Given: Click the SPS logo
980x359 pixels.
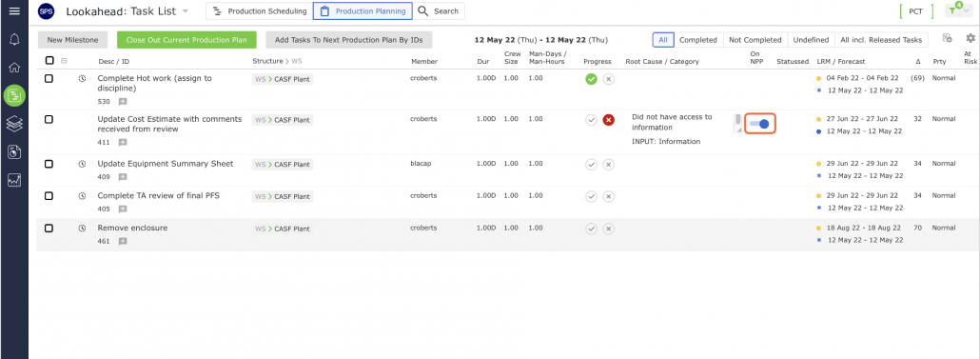Looking at the screenshot, I should pyautogui.click(x=46, y=10).
